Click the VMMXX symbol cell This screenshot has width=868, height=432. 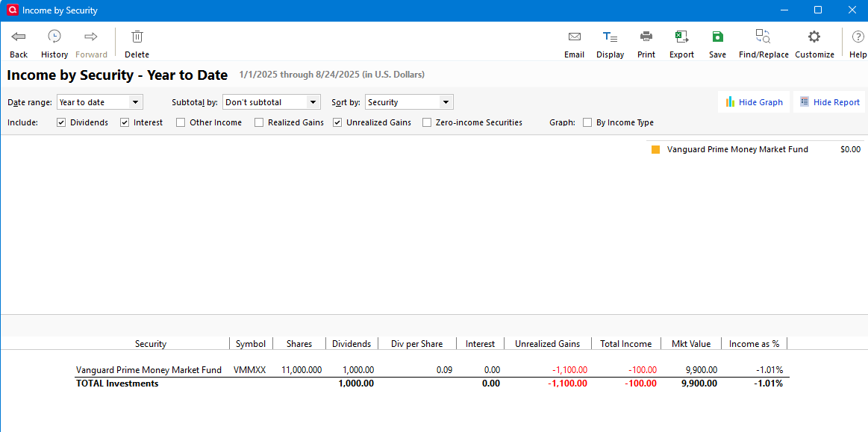(x=250, y=370)
